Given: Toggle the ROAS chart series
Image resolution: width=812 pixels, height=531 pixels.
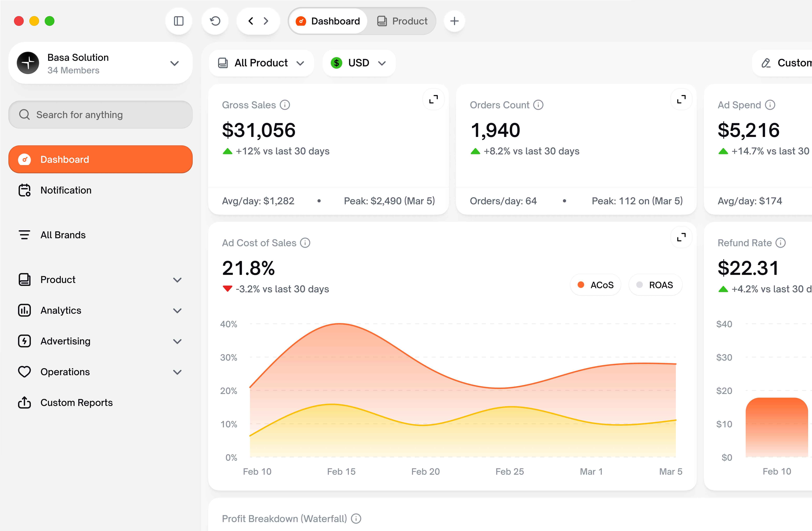Looking at the screenshot, I should coord(655,285).
